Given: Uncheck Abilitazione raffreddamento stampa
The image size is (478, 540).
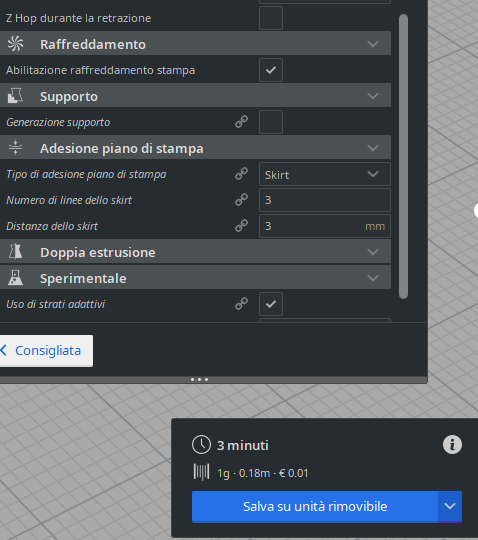Looking at the screenshot, I should [271, 70].
